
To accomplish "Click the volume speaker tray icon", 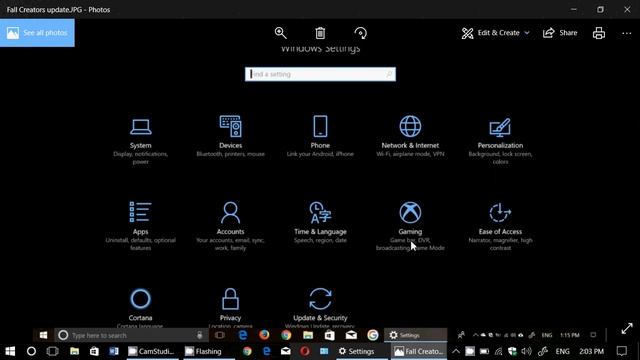I will [526, 351].
